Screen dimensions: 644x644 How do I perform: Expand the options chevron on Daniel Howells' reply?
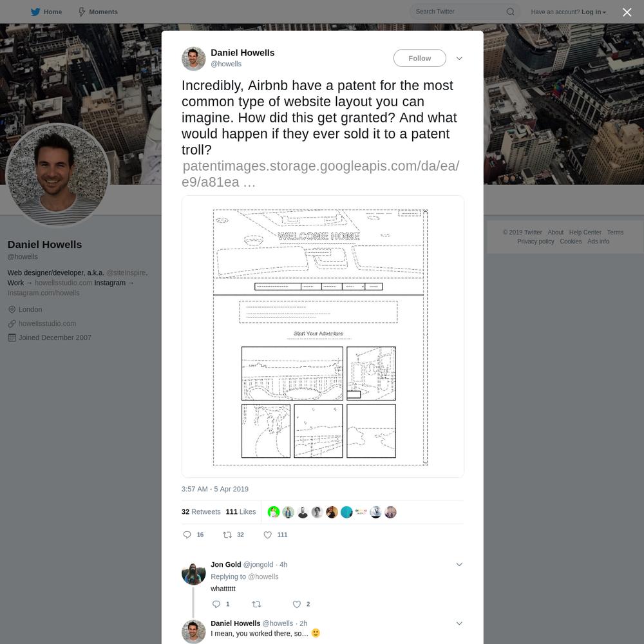(459, 623)
